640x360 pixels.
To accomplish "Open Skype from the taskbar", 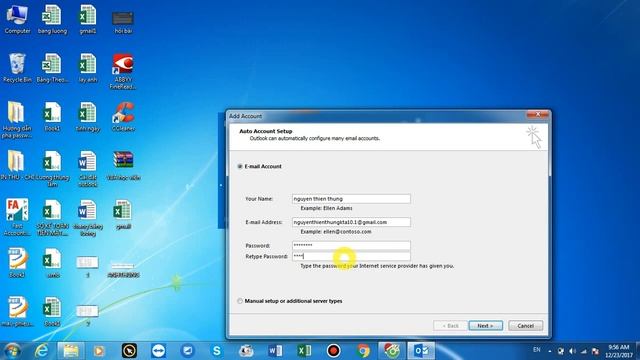I will 217,351.
